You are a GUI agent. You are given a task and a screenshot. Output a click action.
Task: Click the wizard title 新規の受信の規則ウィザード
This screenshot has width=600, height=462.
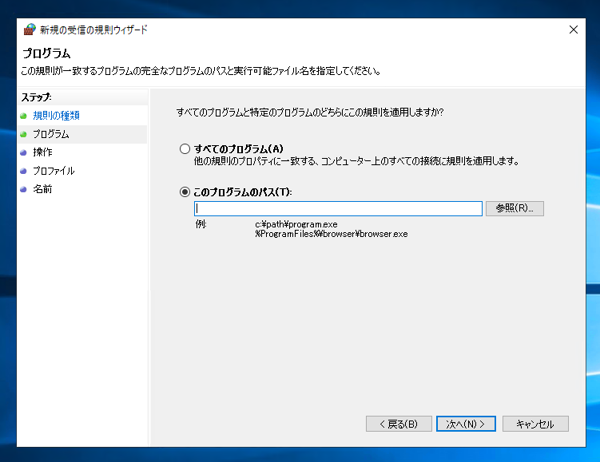[x=94, y=30]
